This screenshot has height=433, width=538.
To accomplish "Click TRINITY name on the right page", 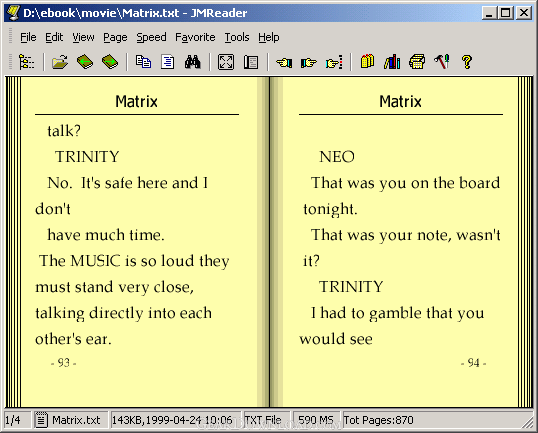I will coord(351,287).
